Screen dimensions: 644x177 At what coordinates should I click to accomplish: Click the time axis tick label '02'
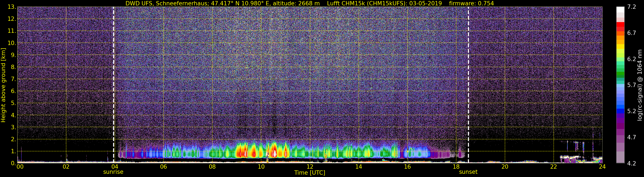(x=66, y=167)
